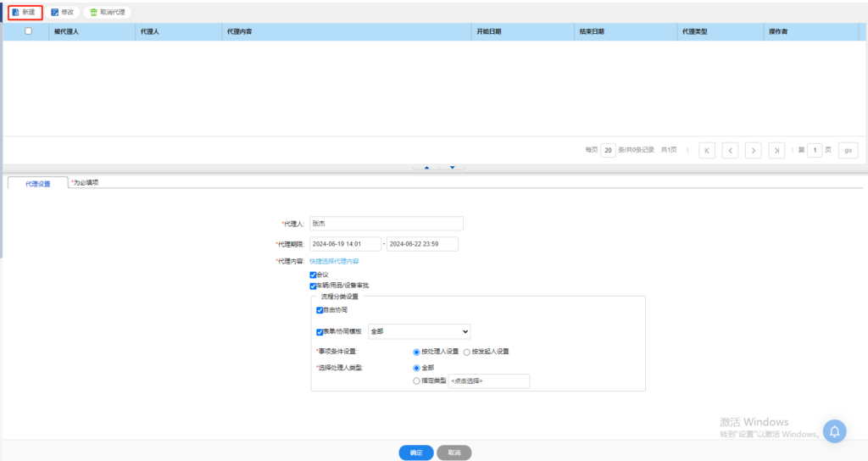This screenshot has width=868, height=461.
Task: Click the 新建 (New) toolbar button
Action: [x=25, y=12]
